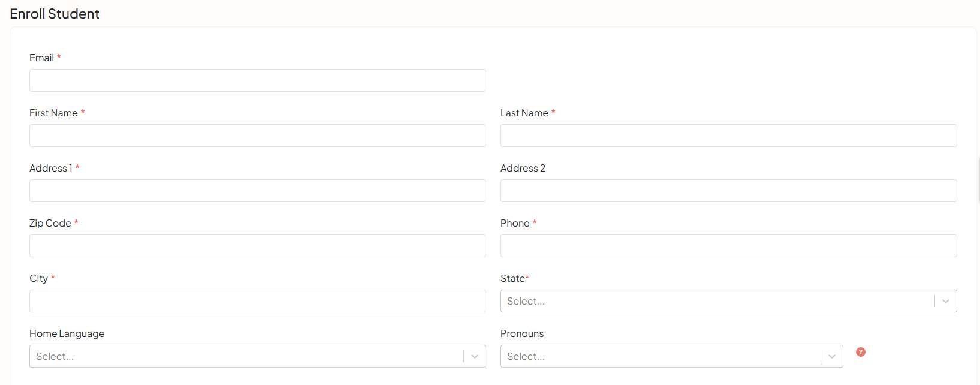Focus the Address 2 field

[729, 191]
